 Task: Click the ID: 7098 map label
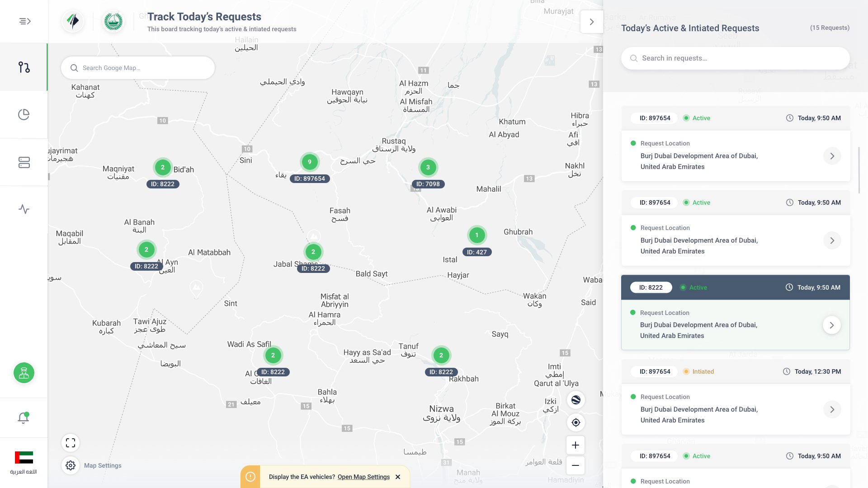[x=428, y=184]
